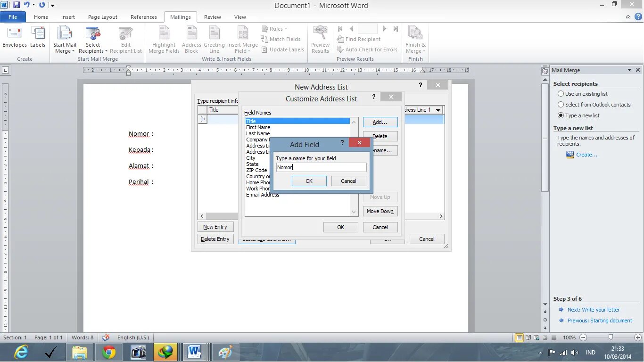Click the Insert Merge Field icon
The height and width of the screenshot is (362, 644).
[x=242, y=40]
